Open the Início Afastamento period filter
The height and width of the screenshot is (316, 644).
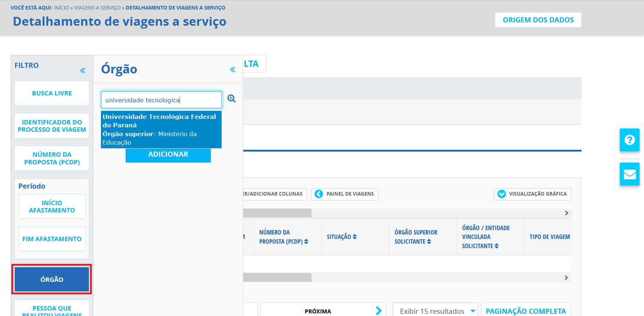(52, 206)
